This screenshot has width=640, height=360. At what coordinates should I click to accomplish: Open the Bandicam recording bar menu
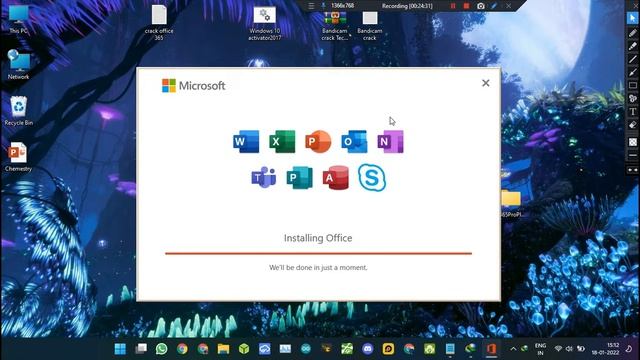[x=311, y=6]
